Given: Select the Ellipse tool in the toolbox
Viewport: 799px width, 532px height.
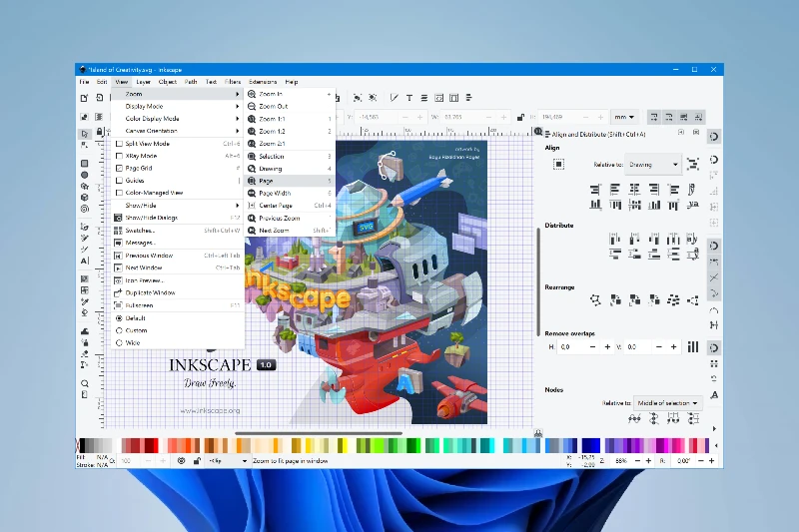Looking at the screenshot, I should [85, 175].
